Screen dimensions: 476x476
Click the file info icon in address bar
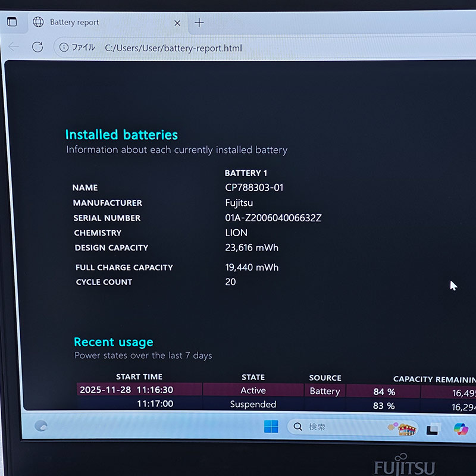[64, 48]
